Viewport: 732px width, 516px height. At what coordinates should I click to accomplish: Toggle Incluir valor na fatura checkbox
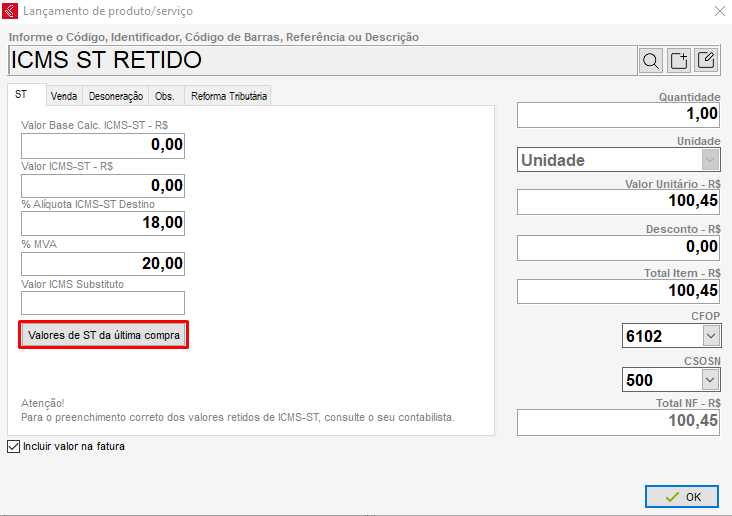pos(13,446)
